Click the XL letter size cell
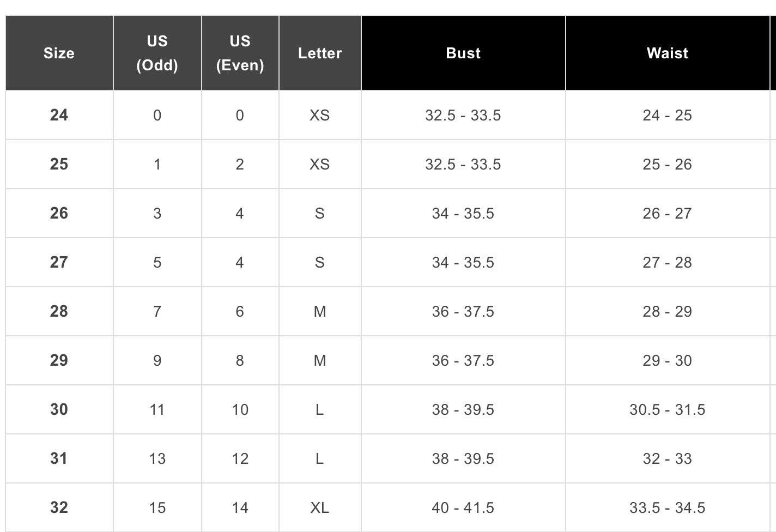This screenshot has height=532, width=776. tap(320, 507)
